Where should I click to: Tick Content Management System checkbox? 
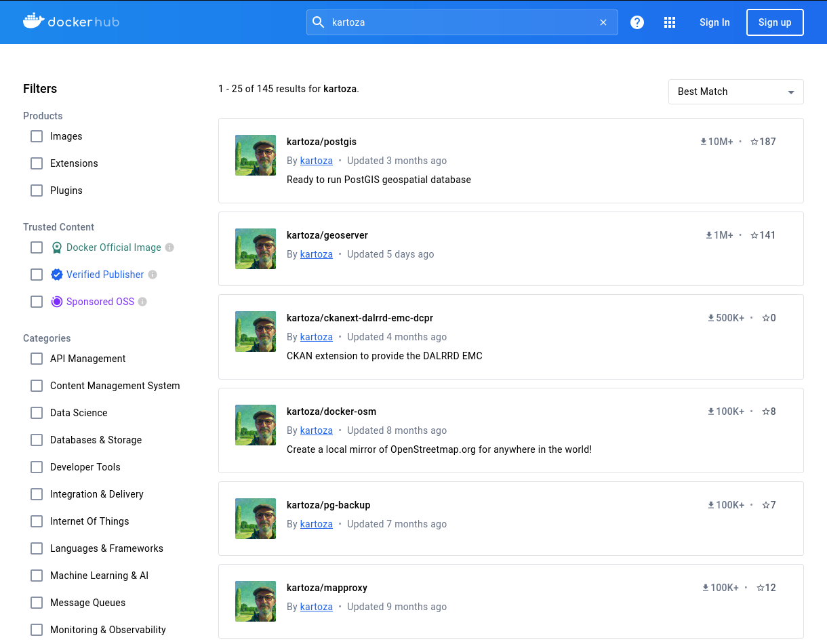pos(37,386)
